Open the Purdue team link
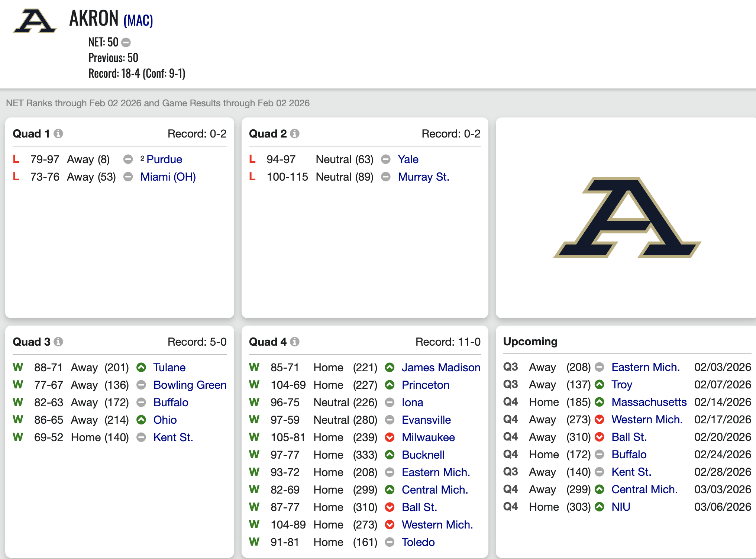756x559 pixels. tap(164, 159)
